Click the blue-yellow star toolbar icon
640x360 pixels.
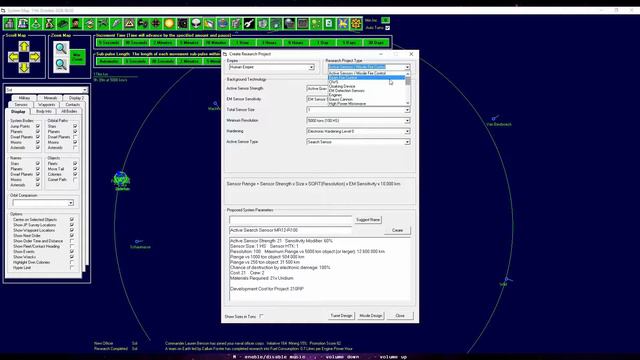click(x=342, y=24)
